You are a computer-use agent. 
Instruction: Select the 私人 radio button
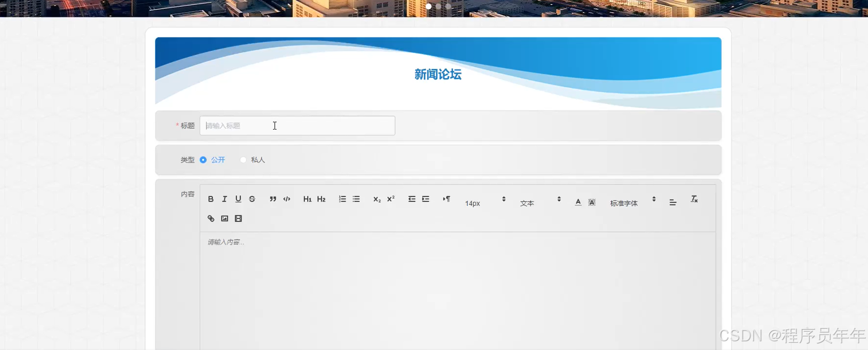coord(243,160)
